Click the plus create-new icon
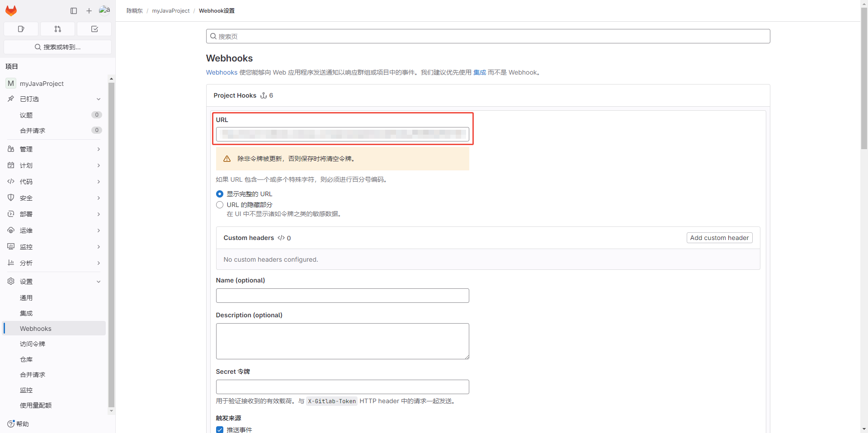The image size is (868, 433). [89, 11]
